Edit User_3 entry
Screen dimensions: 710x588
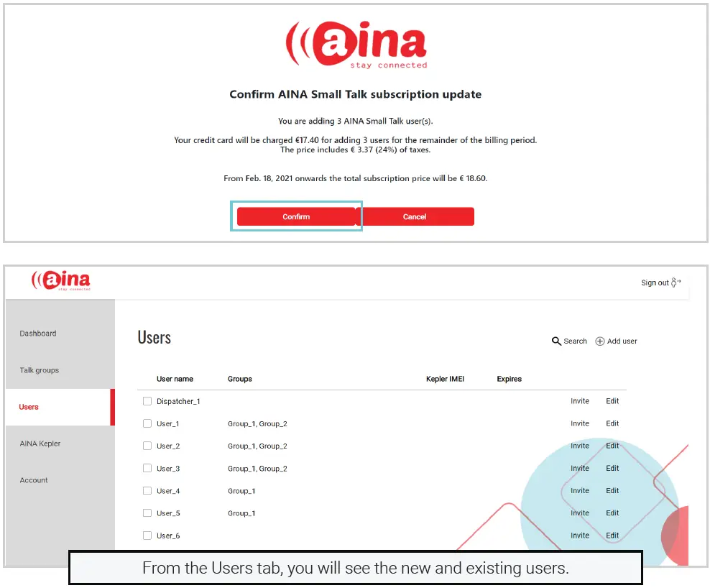point(612,468)
